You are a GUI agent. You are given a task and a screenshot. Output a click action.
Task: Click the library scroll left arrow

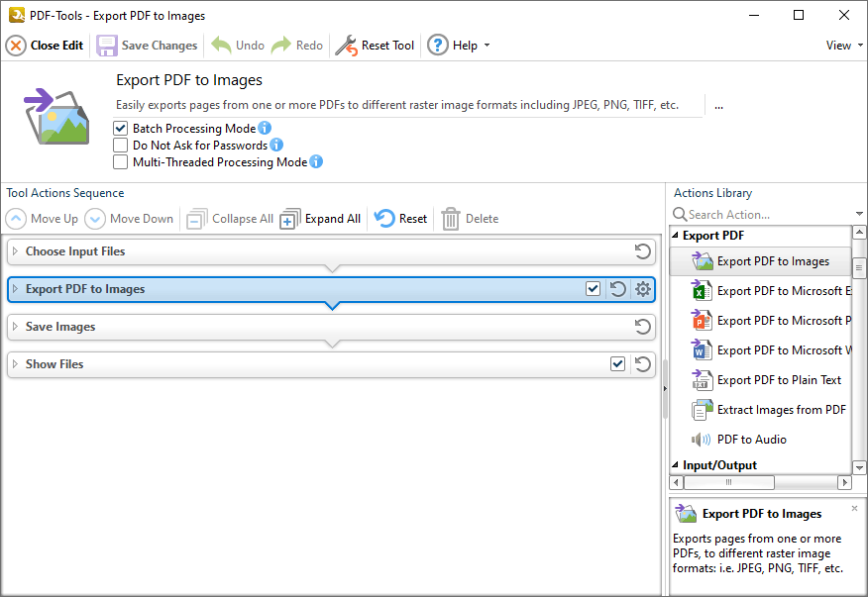point(676,482)
